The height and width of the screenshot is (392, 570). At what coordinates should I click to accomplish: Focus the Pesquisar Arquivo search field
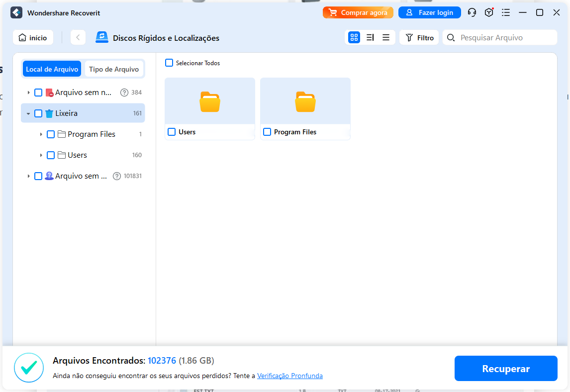[500, 37]
